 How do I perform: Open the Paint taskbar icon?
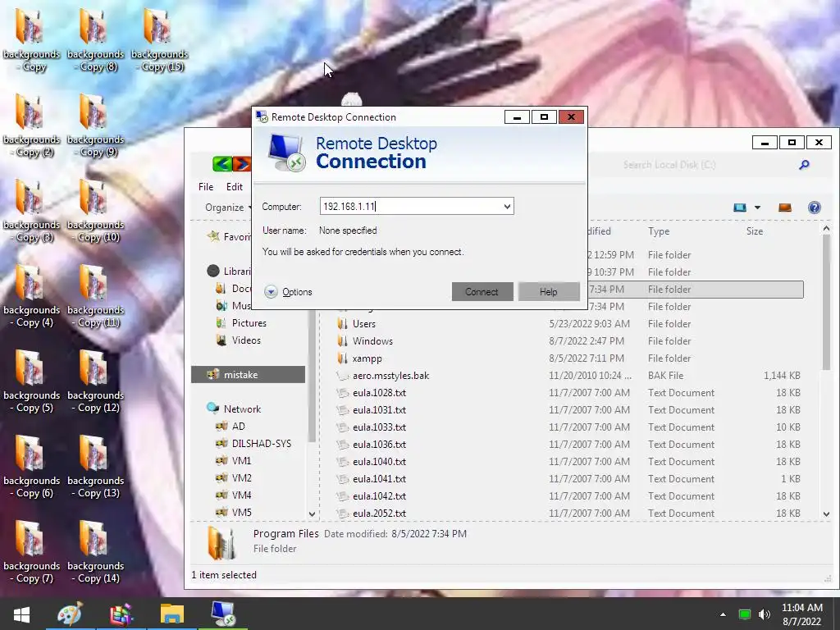tap(71, 614)
